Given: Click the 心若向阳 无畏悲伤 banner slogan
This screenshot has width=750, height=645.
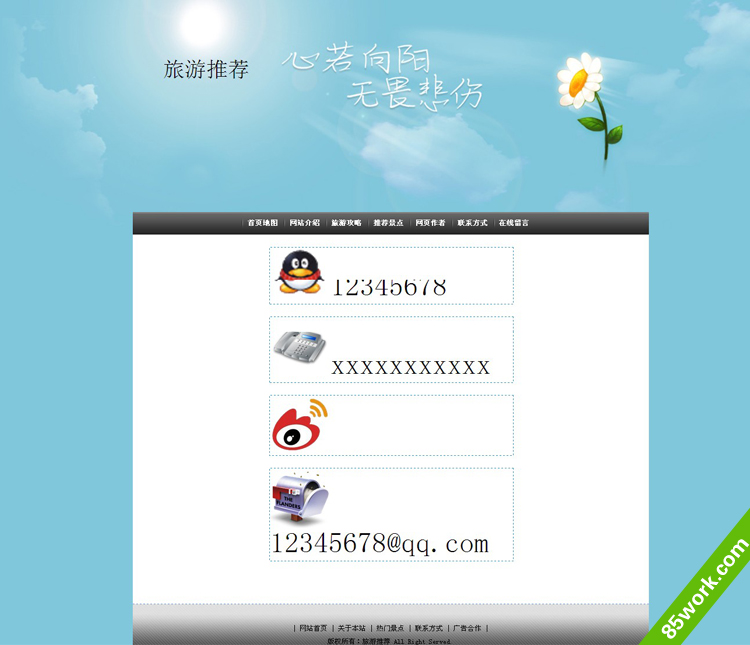Looking at the screenshot, I should pyautogui.click(x=383, y=78).
